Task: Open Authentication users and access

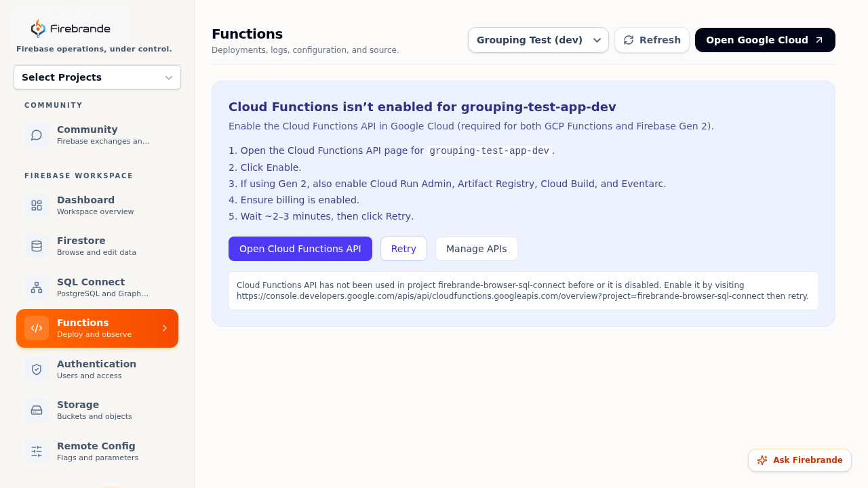Action: pos(97,369)
